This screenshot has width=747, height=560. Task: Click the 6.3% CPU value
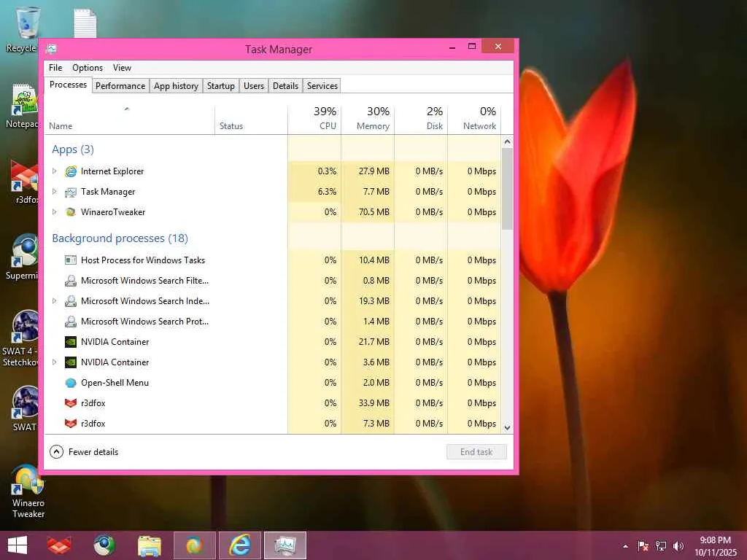327,192
